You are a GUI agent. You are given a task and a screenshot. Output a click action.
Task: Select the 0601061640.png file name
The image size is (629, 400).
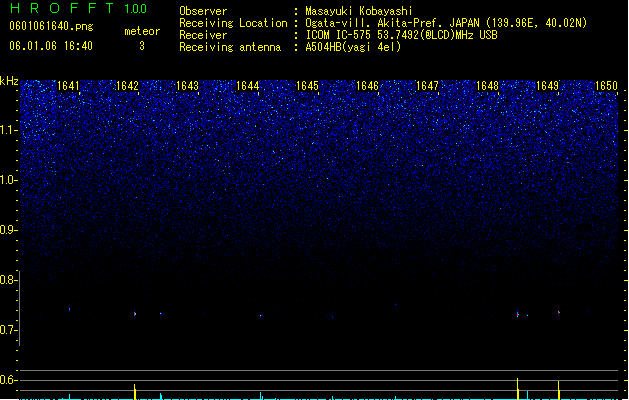click(x=51, y=26)
